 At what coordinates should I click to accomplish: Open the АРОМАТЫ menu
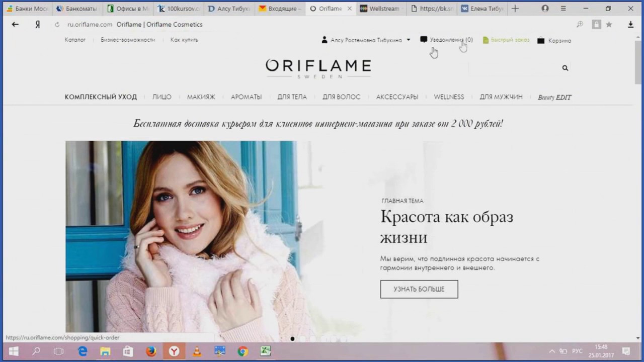(x=247, y=97)
